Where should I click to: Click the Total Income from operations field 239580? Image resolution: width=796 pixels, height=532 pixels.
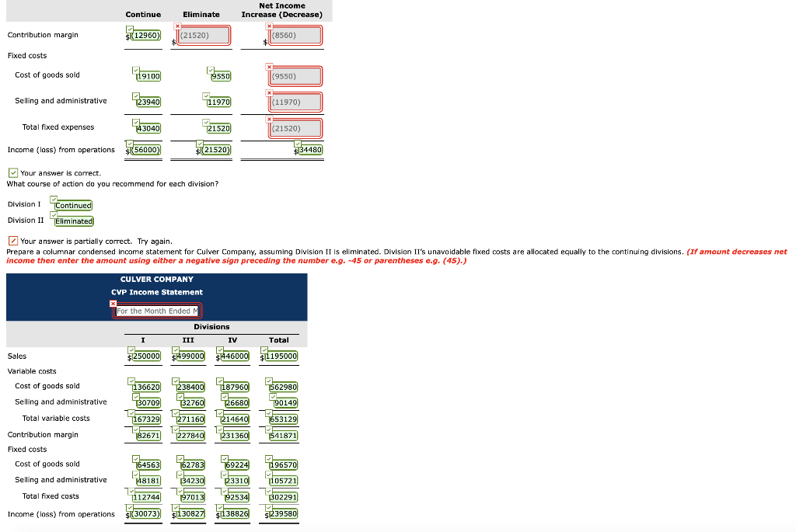(x=283, y=513)
